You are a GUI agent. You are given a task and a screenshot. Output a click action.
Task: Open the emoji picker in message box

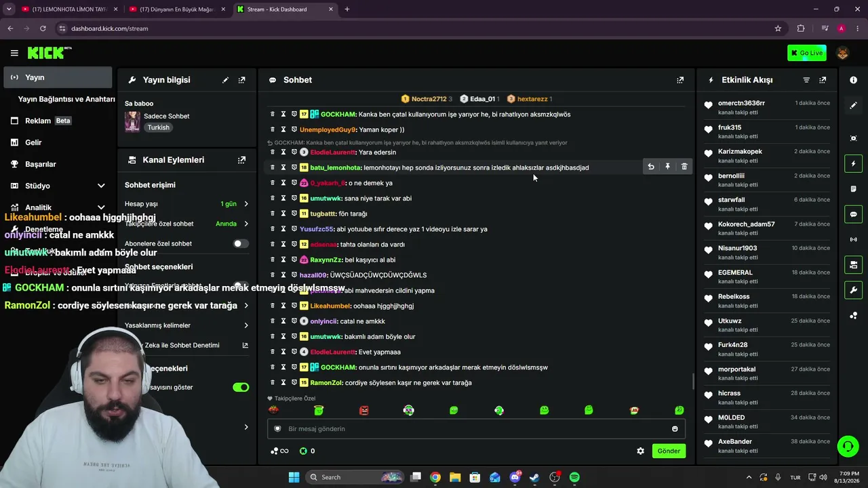pos(675,429)
